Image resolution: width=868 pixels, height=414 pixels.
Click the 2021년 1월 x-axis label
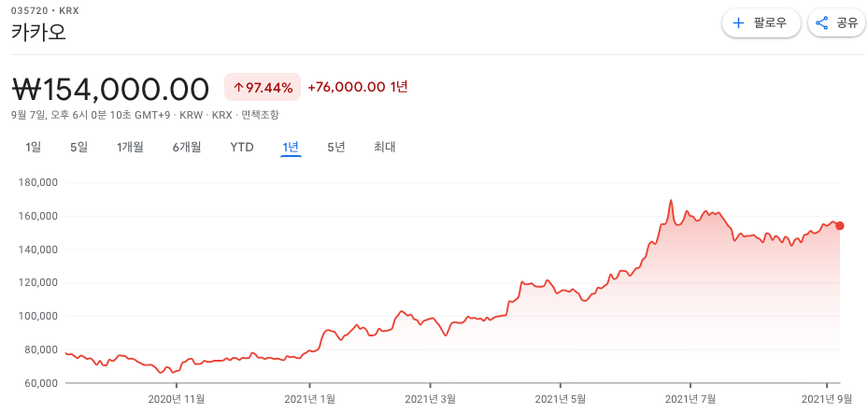310,398
